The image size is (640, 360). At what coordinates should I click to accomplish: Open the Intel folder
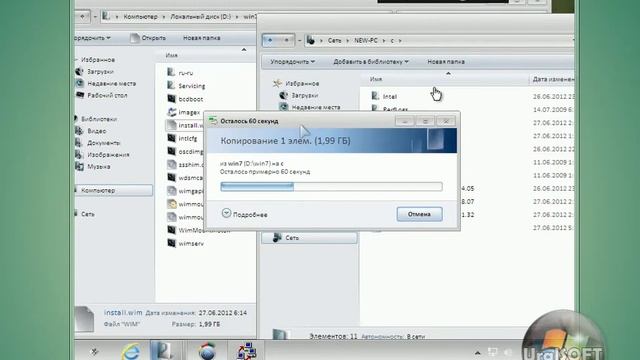pos(384,96)
